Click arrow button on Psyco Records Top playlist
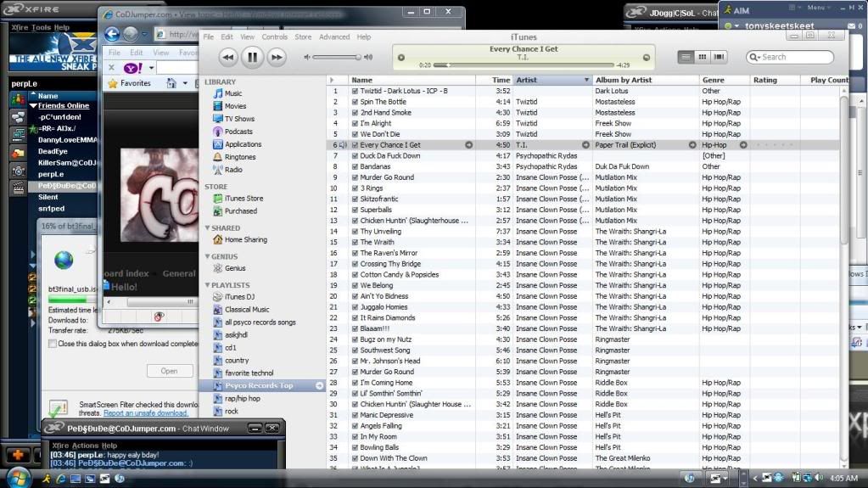868x488 pixels. click(319, 385)
